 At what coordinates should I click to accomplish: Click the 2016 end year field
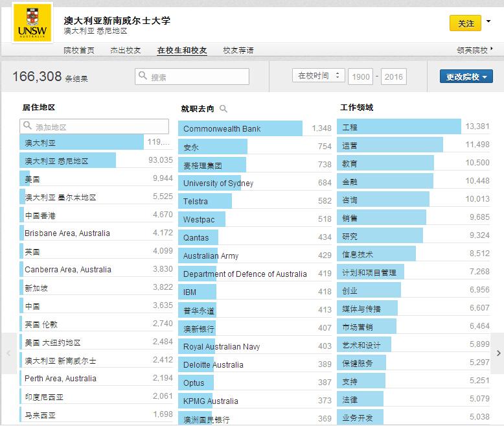pyautogui.click(x=393, y=77)
